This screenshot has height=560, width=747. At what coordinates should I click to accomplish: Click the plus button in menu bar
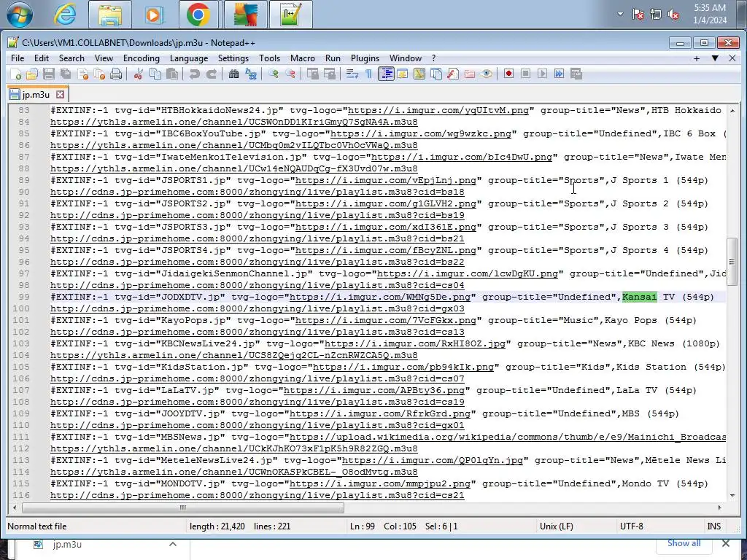697,58
